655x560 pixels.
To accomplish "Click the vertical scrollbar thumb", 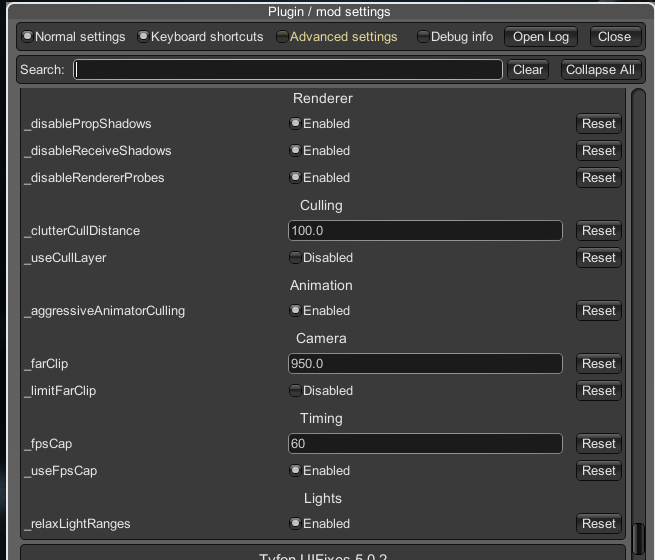I will [638, 539].
